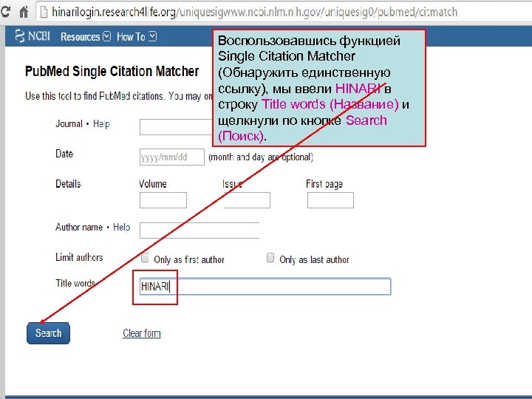The width and height of the screenshot is (532, 399).
Task: Reload the page with the browser refresh icon
Action: (5, 13)
